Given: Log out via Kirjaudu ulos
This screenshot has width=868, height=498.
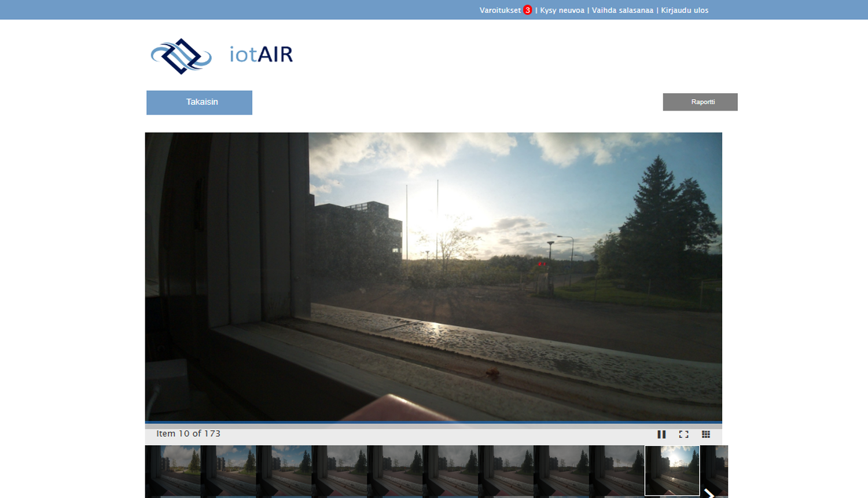Looking at the screenshot, I should [685, 10].
